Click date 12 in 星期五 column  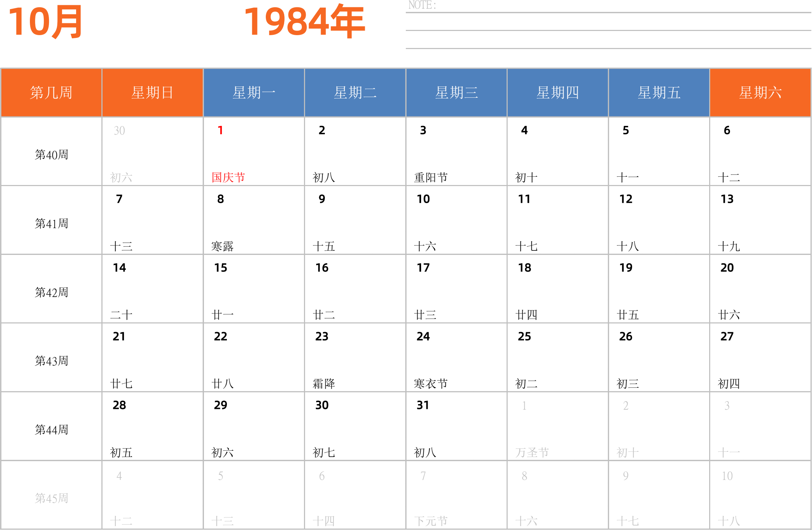point(626,199)
